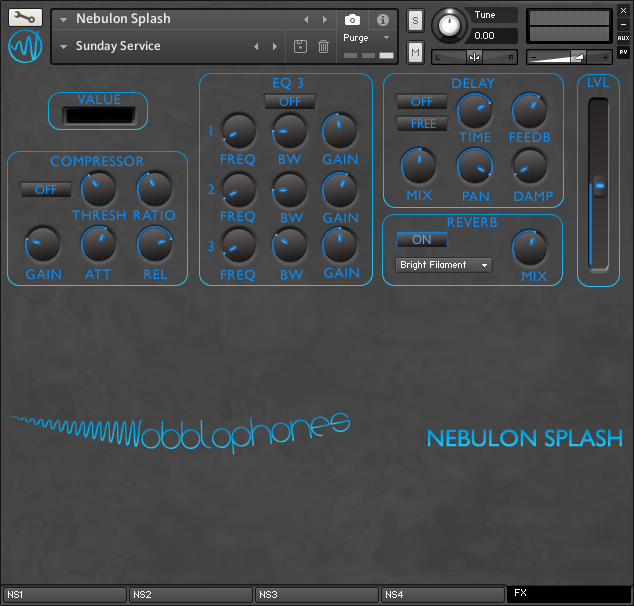The height and width of the screenshot is (606, 634).
Task: Toggle the AUX sends panel button
Action: click(x=623, y=38)
